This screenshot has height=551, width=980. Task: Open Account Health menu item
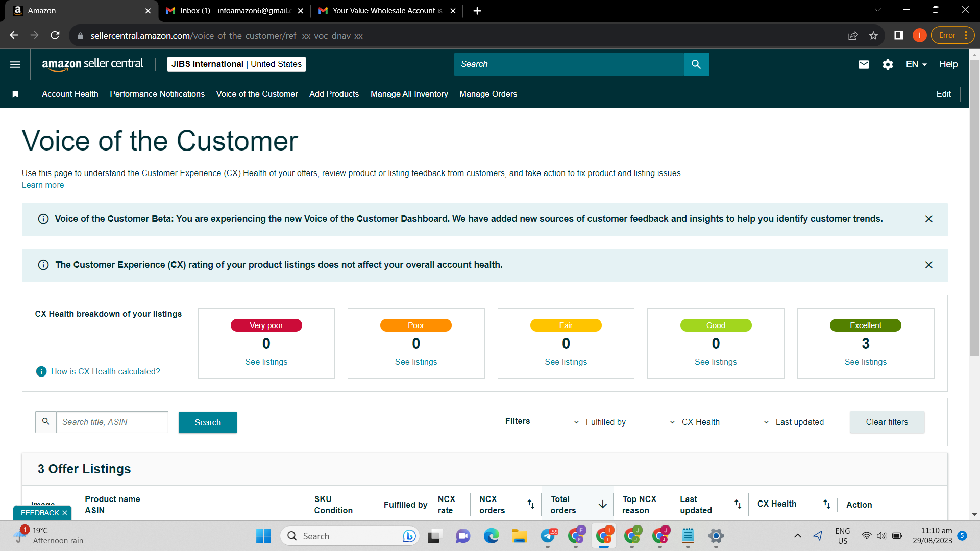[x=70, y=94]
